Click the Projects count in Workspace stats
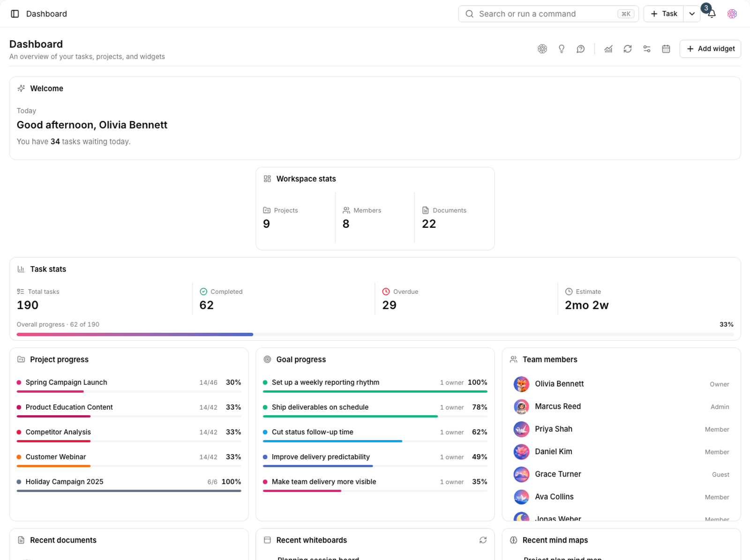This screenshot has width=750, height=560. click(266, 224)
